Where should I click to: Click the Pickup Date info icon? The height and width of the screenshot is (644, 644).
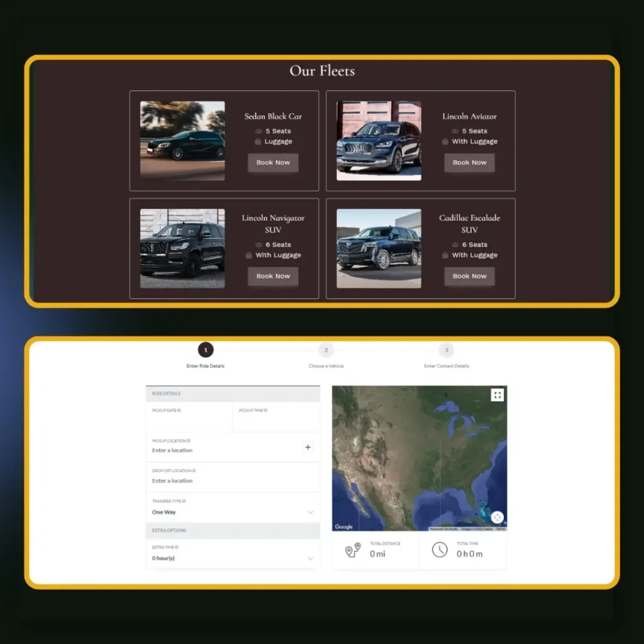[x=179, y=410]
